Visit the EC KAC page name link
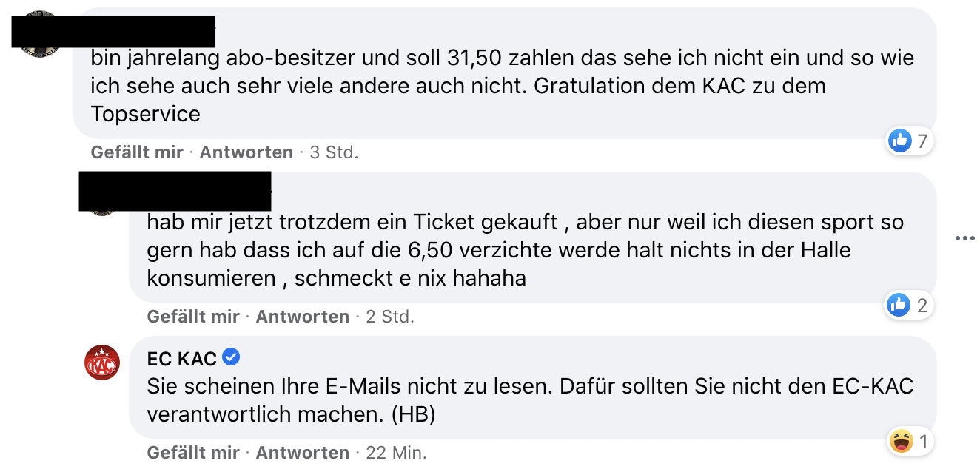980x472 pixels. click(182, 359)
